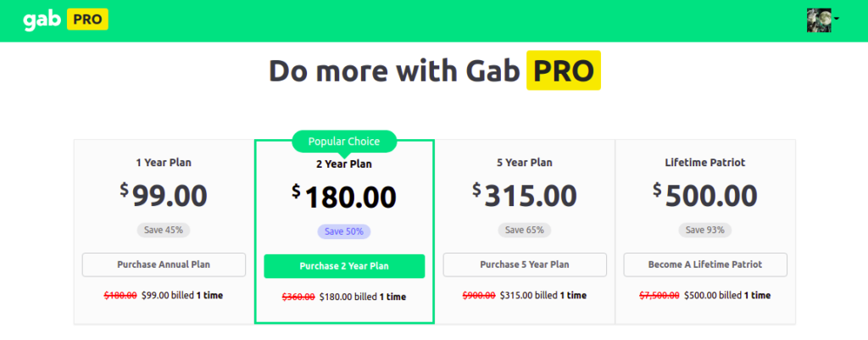Screen dimensions: 868x340
Task: Open the user avatar menu
Action: pyautogui.click(x=819, y=20)
